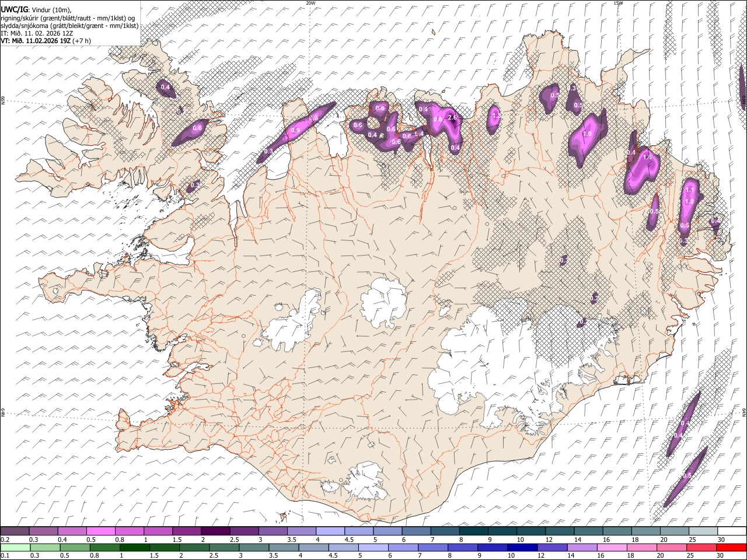This screenshot has width=747, height=560.
Task: Select the bright red 30 swatch in lower legend
Action: (x=731, y=547)
